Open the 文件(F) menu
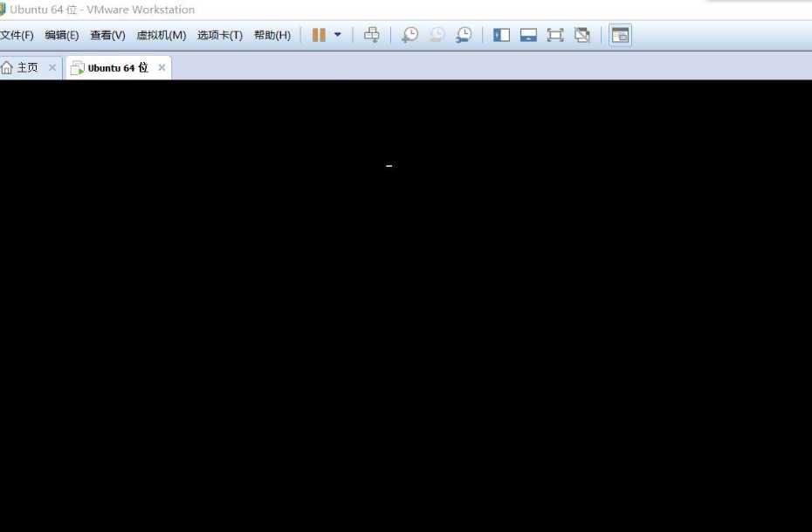Screen dimensions: 812x532 pos(17,35)
